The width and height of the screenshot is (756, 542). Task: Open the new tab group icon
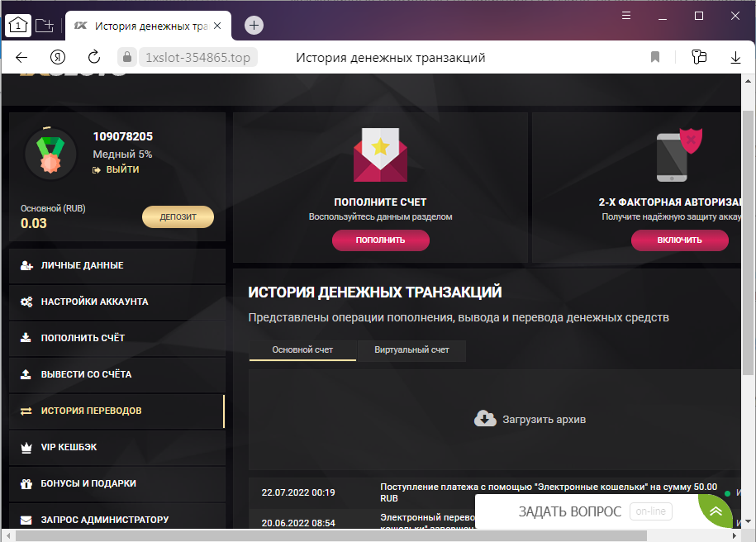[45, 25]
